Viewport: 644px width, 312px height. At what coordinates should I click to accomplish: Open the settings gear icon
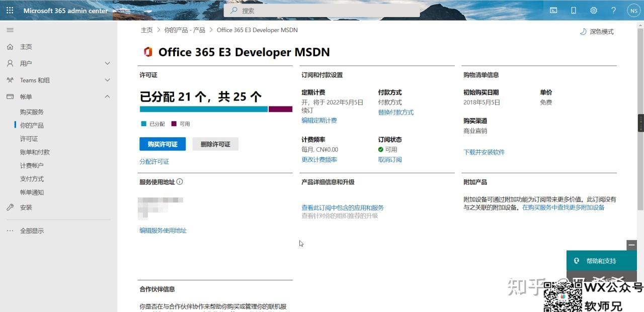[594, 10]
